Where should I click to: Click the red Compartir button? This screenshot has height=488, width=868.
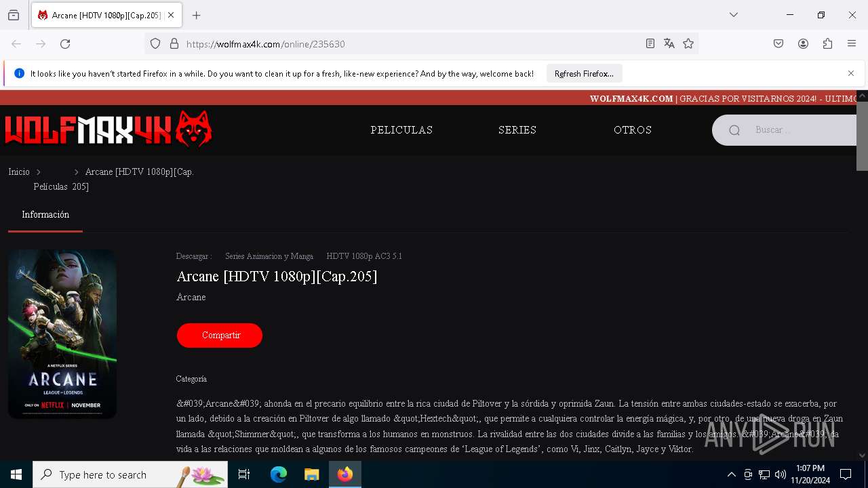[220, 335]
